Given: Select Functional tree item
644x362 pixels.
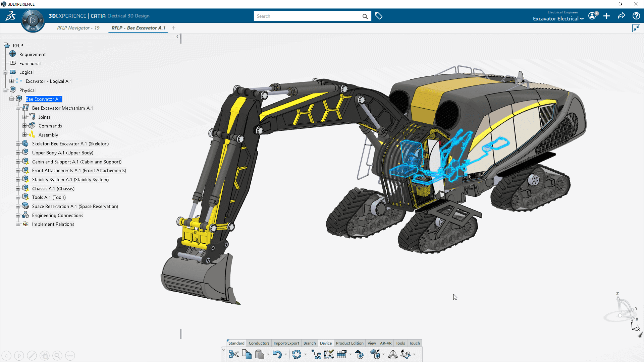Looking at the screenshot, I should coord(30,63).
